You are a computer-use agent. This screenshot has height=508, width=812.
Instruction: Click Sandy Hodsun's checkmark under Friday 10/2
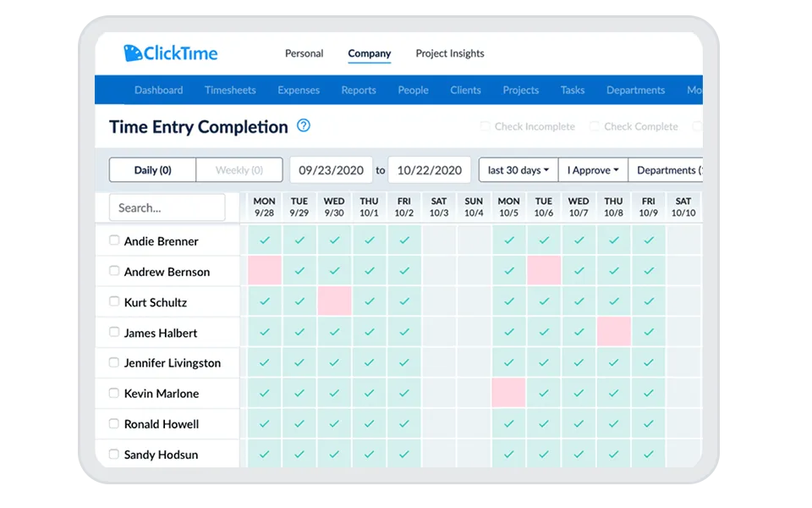pos(403,454)
